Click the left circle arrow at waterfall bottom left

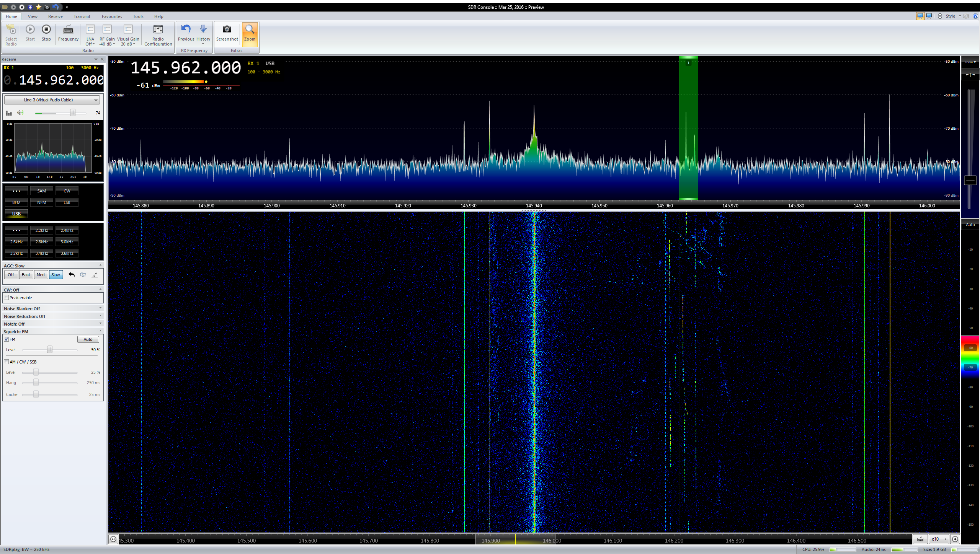tap(113, 539)
